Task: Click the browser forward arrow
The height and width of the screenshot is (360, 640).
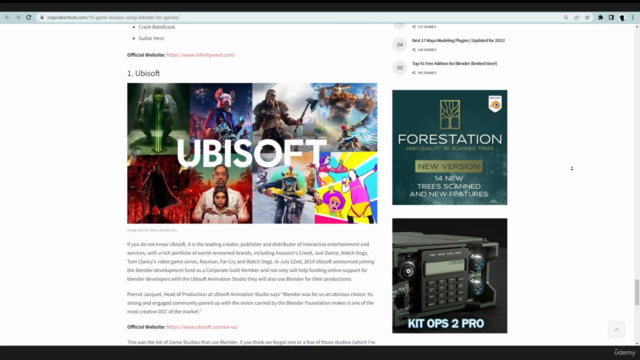Action: [18, 18]
